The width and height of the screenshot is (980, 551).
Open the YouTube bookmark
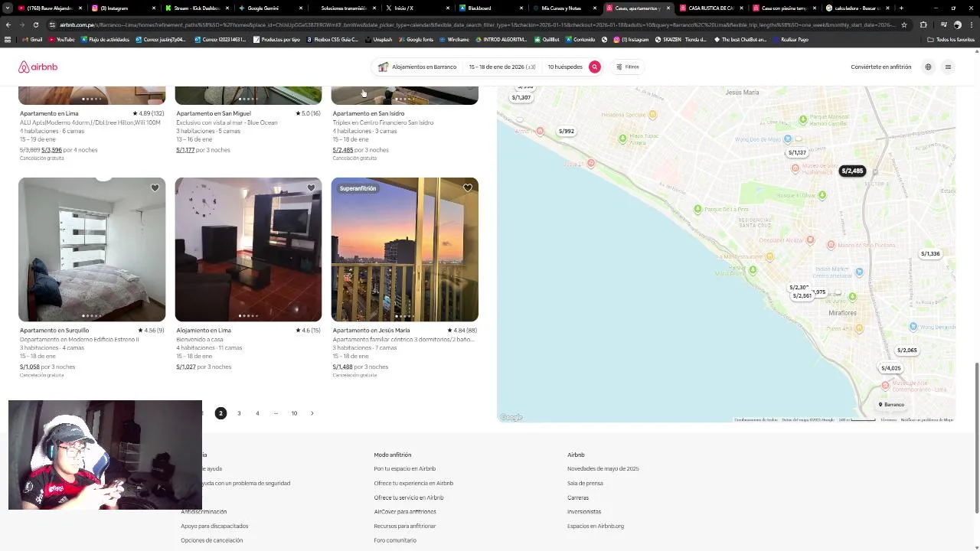(x=61, y=39)
